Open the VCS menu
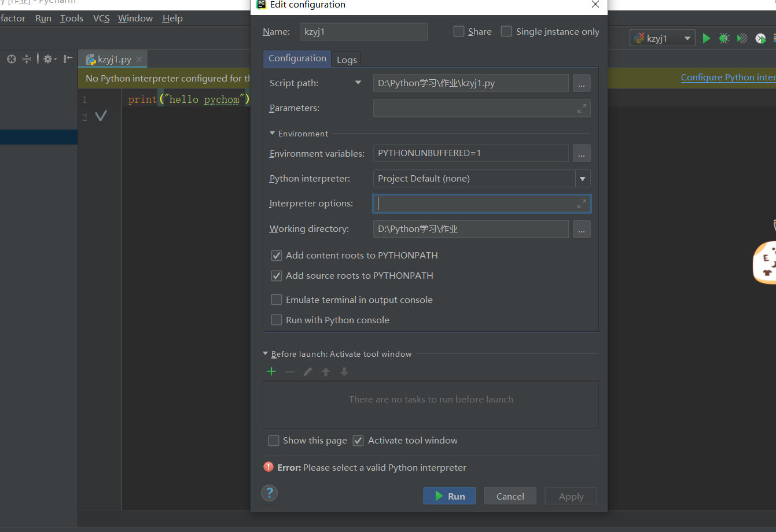776x532 pixels. [101, 19]
